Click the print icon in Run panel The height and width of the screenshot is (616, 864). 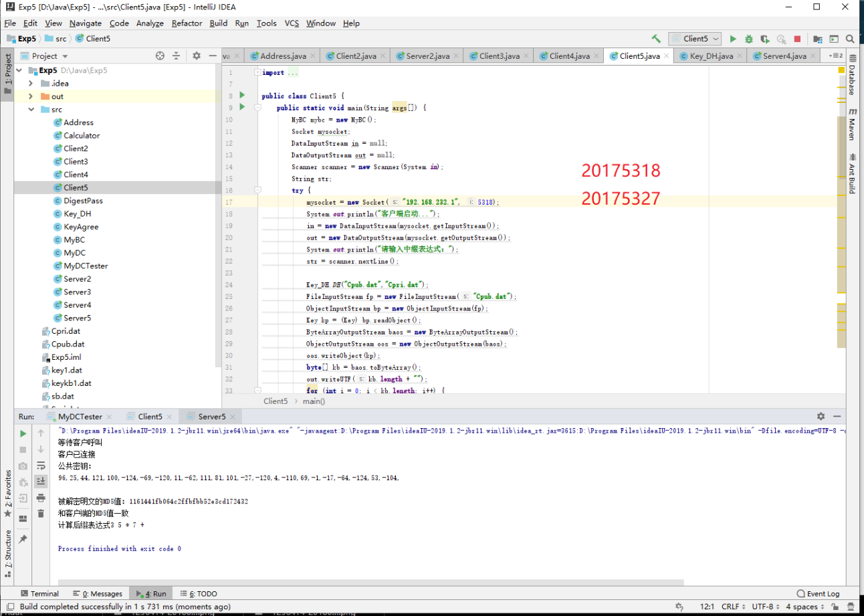coord(41,498)
